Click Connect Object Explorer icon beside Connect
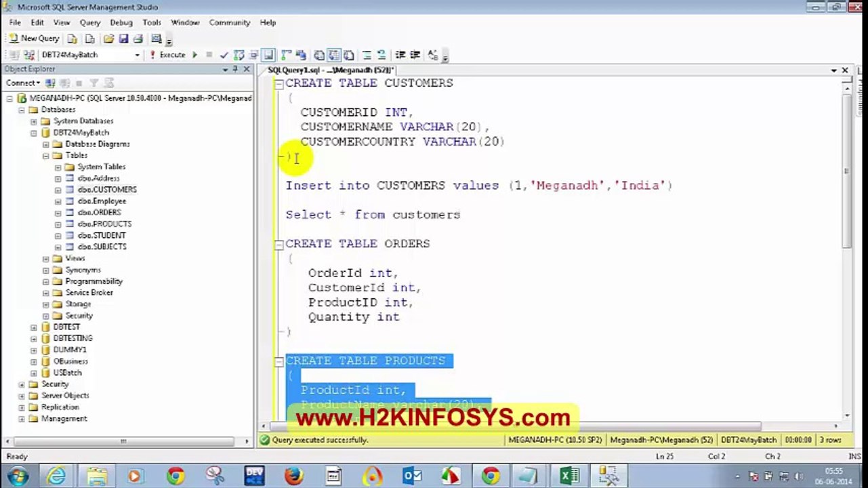The height and width of the screenshot is (488, 868). [50, 83]
